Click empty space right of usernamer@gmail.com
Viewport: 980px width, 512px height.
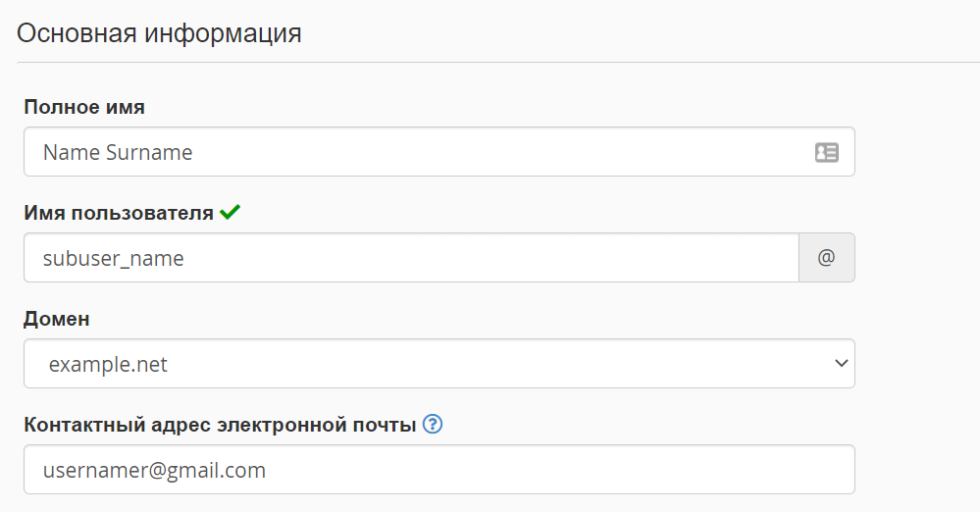(x=589, y=470)
